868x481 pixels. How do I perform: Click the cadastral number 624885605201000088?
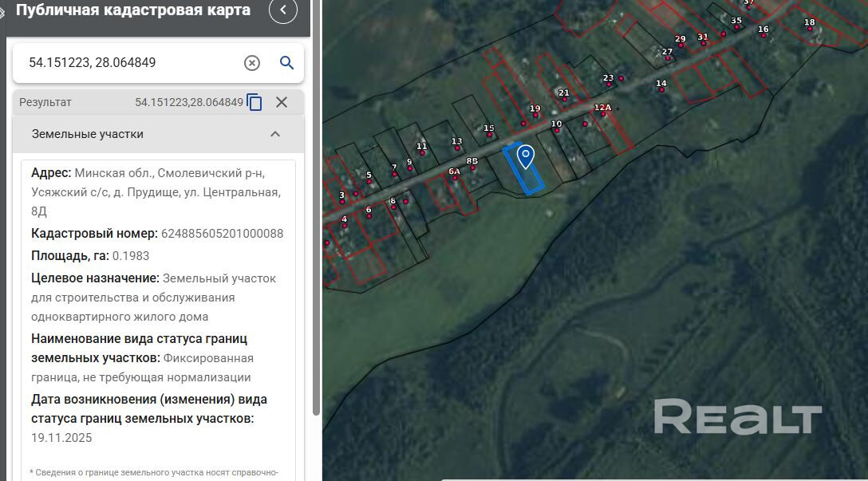coord(222,234)
